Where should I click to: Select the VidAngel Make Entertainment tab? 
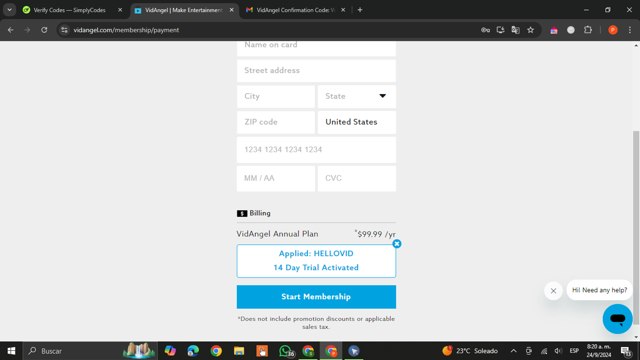click(183, 10)
